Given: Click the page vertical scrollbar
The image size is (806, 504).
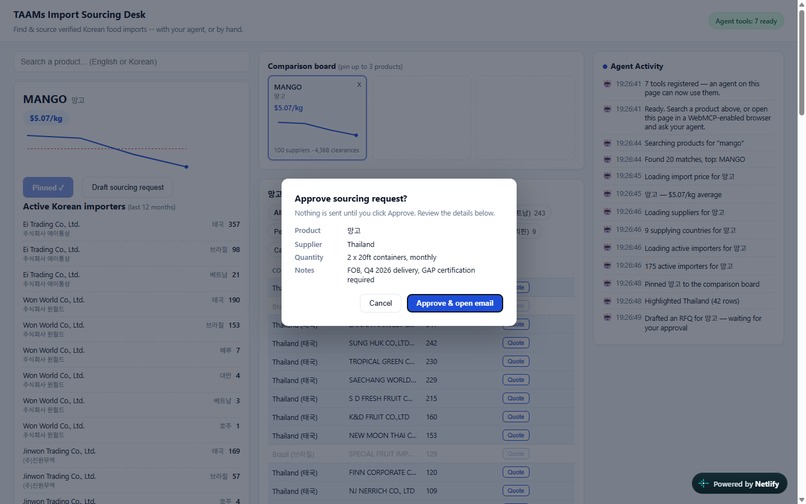Looking at the screenshot, I should 801,62.
